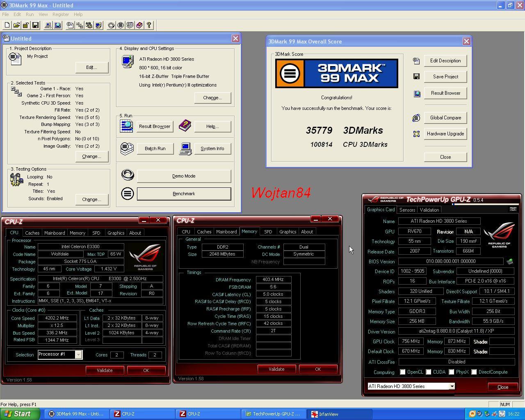This screenshot has height=420, width=525.
Task: Open the Help menu
Action: 78,14
